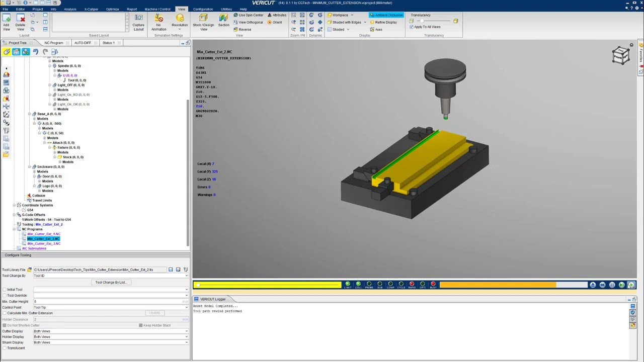
Task: Enable the Tool Override checkbox
Action: click(x=5, y=296)
